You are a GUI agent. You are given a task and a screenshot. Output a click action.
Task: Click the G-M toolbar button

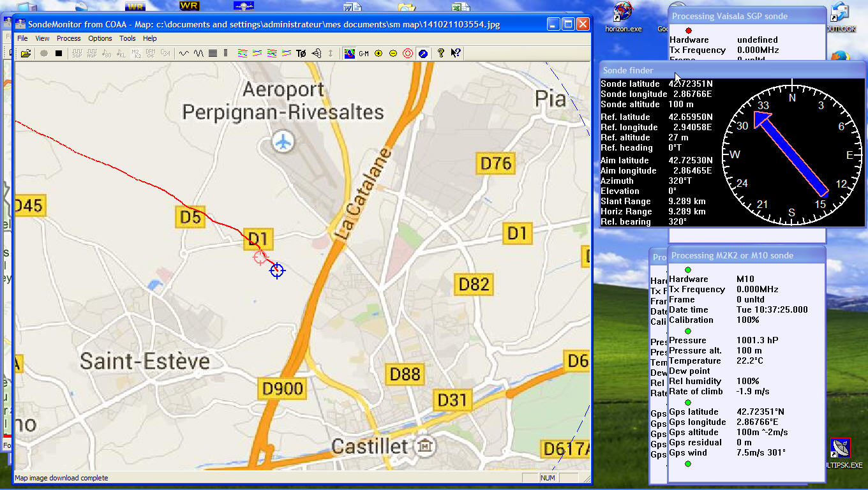coord(364,54)
